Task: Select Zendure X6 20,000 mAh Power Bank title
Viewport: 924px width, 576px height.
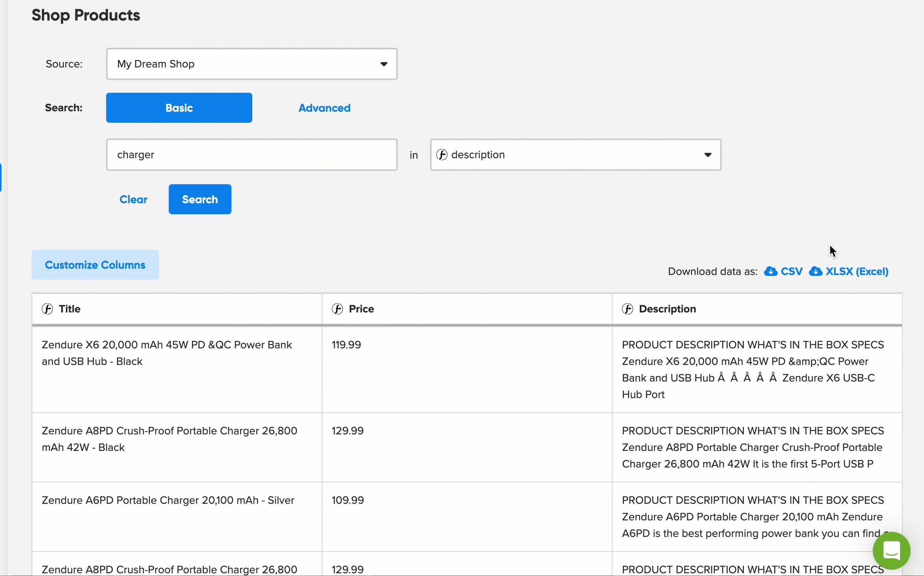Action: 167,353
